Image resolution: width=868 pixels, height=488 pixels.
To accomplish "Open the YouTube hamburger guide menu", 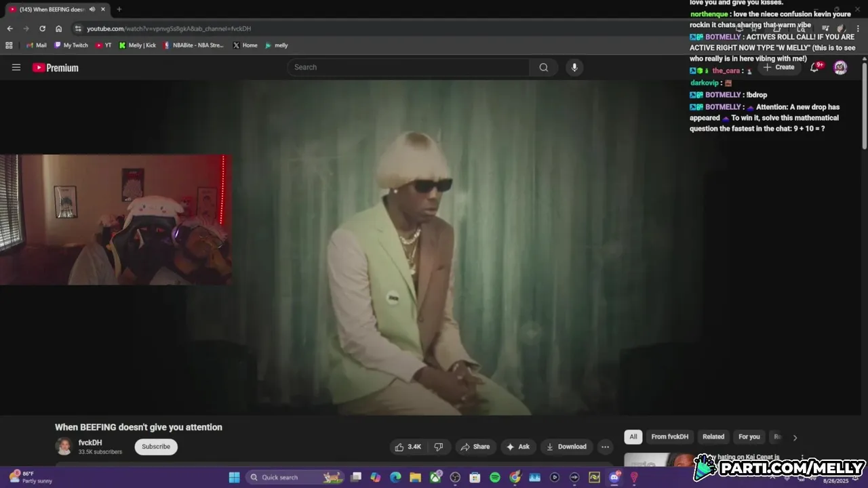I will pos(16,67).
